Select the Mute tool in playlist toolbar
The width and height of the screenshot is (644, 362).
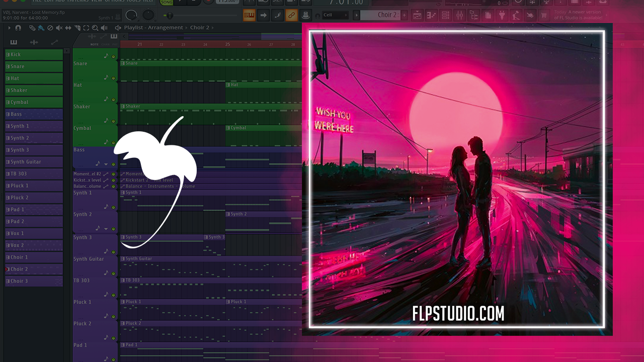point(59,28)
